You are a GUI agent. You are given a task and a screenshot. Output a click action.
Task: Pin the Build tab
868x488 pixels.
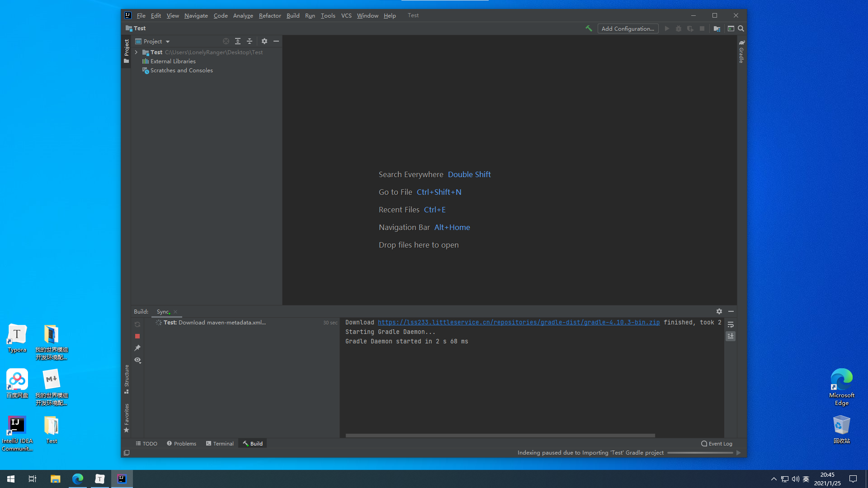click(137, 348)
